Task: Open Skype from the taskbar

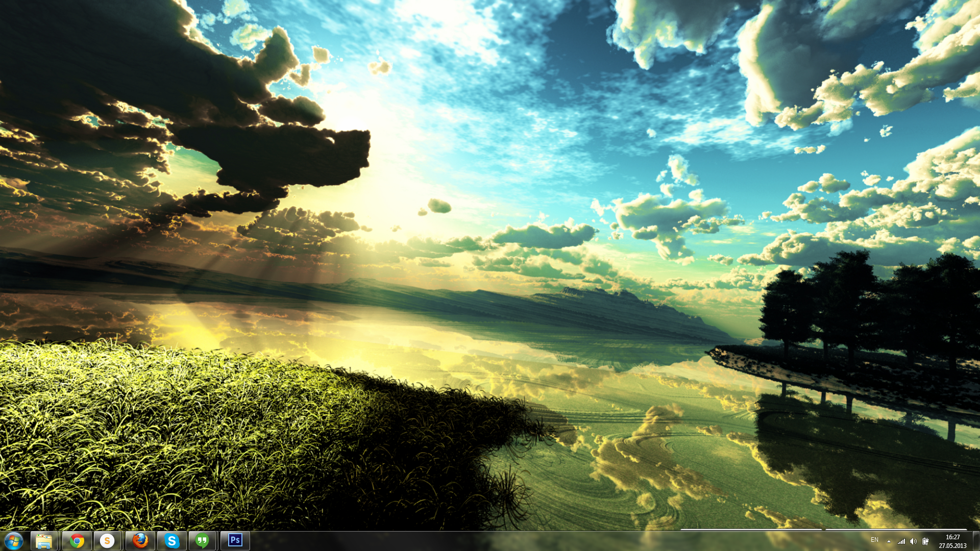Action: click(x=172, y=541)
